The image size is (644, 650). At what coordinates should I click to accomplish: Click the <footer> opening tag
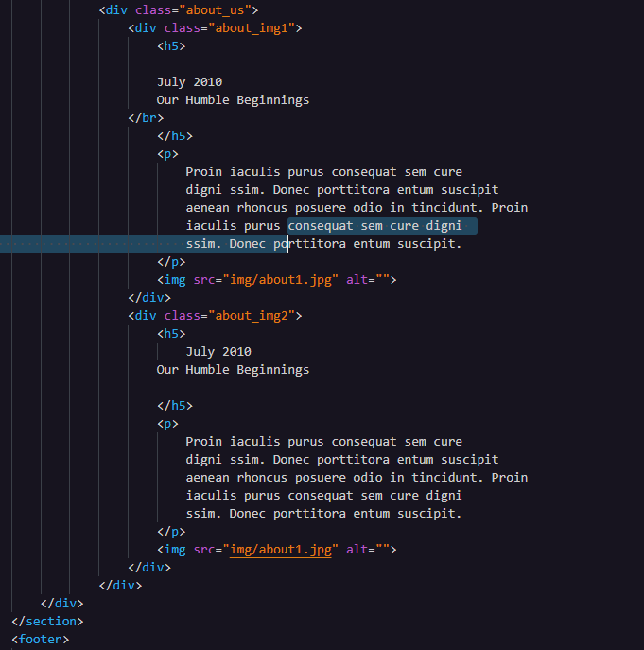point(41,640)
